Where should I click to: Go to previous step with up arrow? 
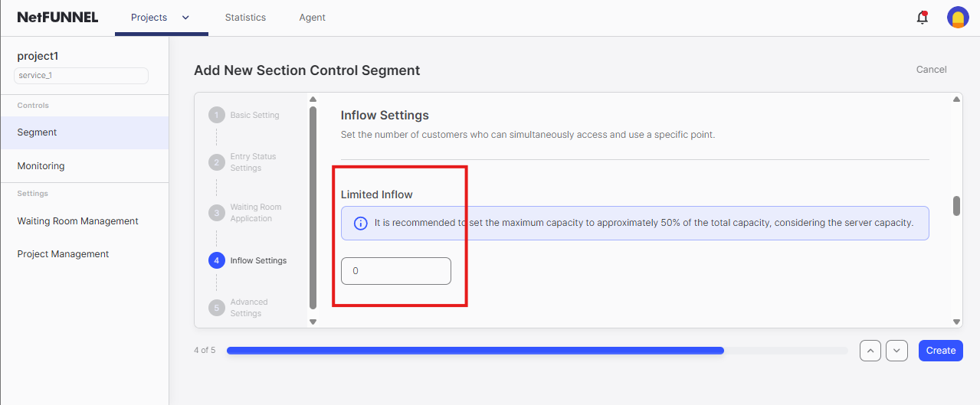[870, 351]
